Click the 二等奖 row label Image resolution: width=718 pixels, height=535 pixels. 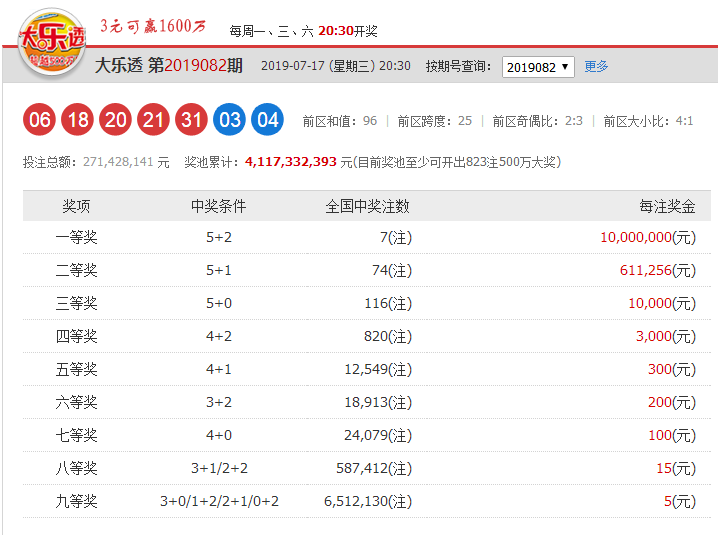(x=76, y=270)
